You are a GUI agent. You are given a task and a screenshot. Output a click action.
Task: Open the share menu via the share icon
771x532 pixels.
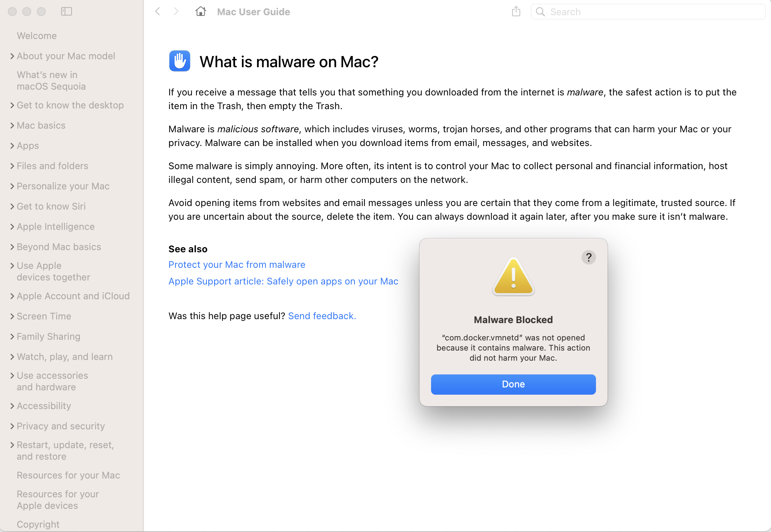pyautogui.click(x=516, y=11)
